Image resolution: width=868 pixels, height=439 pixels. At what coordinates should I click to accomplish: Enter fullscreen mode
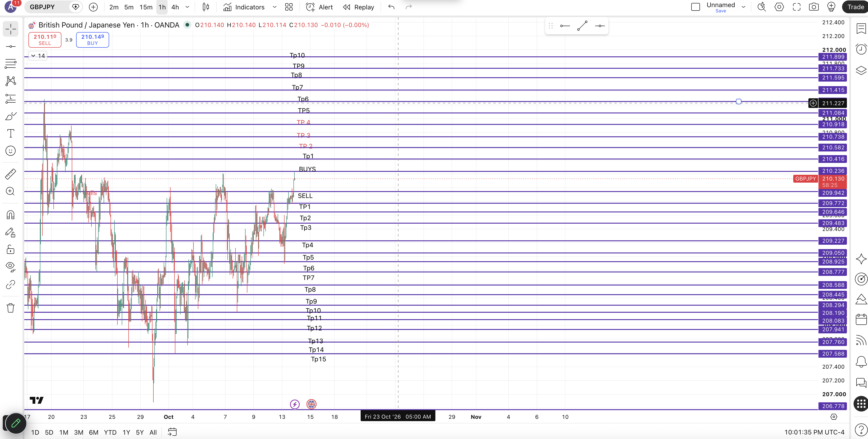(x=796, y=7)
